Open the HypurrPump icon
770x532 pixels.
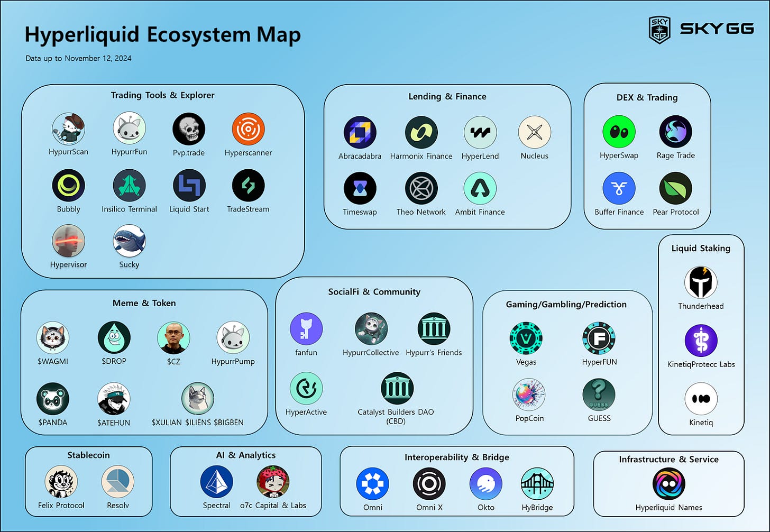tap(233, 337)
